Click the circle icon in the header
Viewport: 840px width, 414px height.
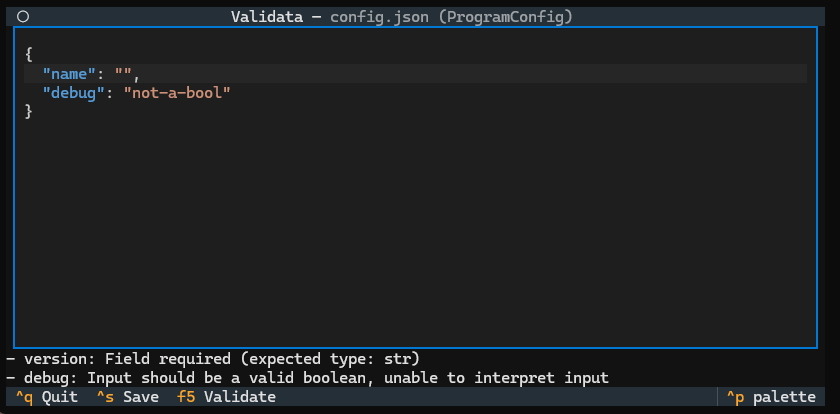click(23, 17)
